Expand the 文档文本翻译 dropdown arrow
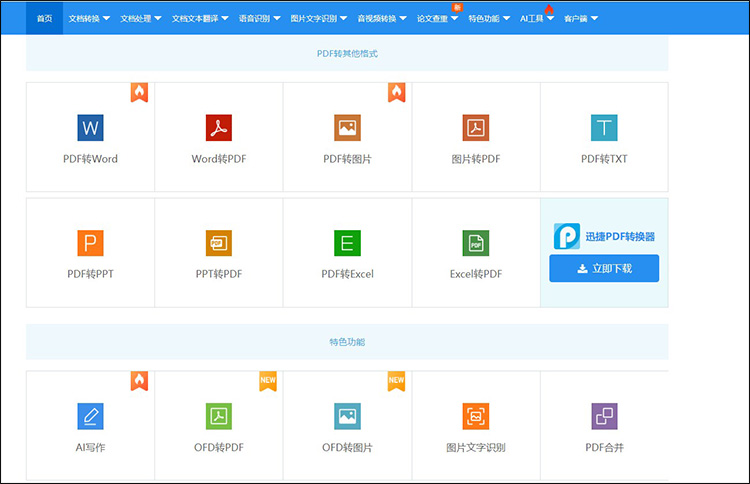 [x=225, y=18]
